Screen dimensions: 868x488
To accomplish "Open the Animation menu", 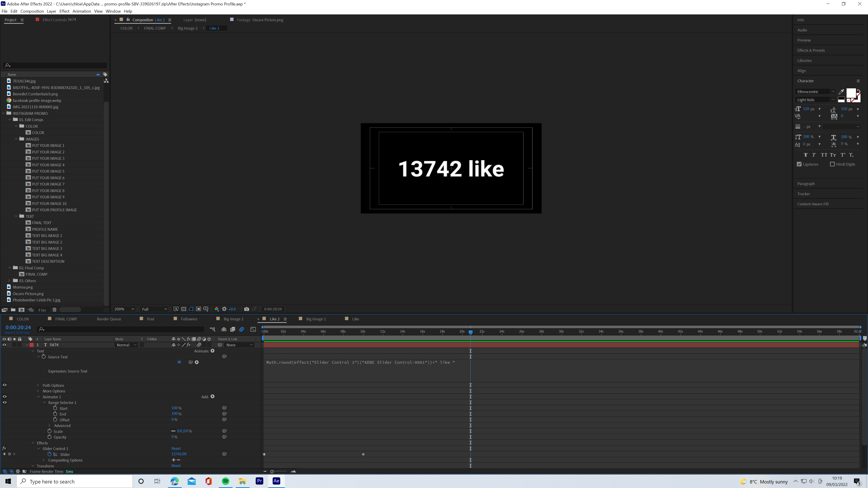I will click(82, 11).
